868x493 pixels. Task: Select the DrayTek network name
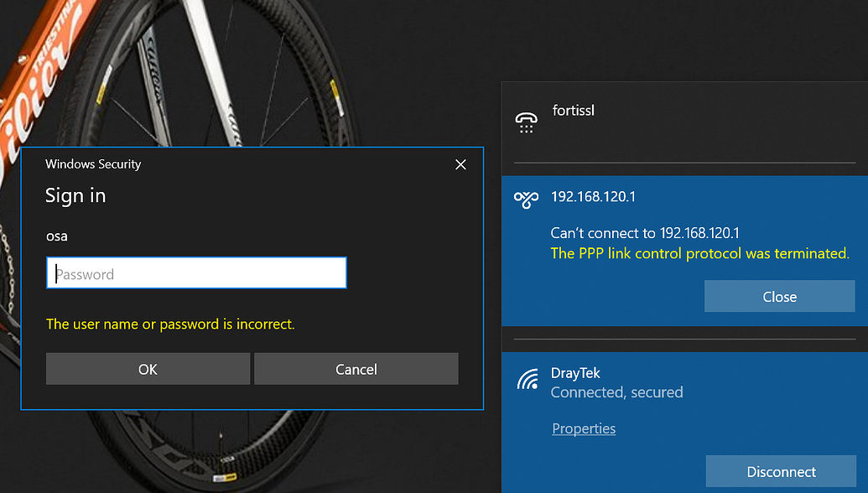[x=575, y=373]
